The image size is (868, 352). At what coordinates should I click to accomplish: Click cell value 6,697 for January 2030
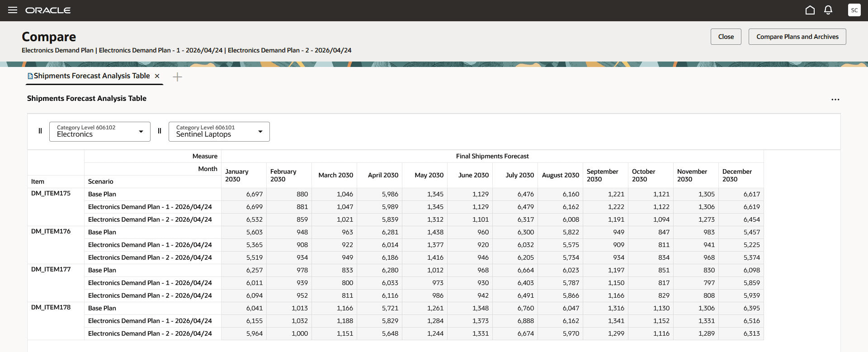pos(244,194)
